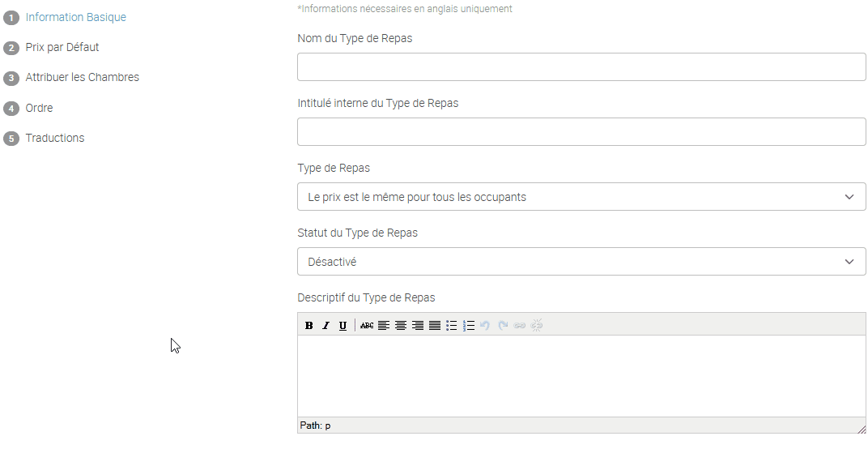The height and width of the screenshot is (449, 868).
Task: Align description text to the left
Action: tap(384, 326)
